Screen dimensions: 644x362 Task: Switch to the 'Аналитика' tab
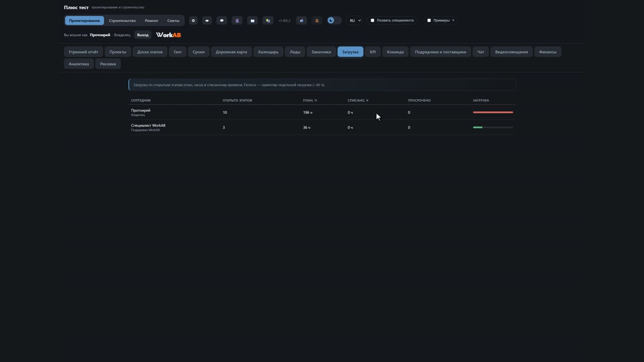78,64
